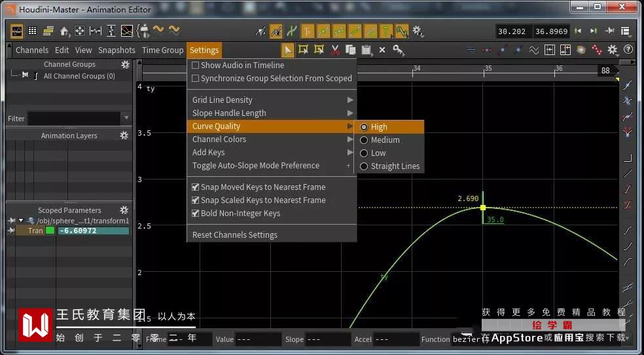Click the wavy curve with squares icon
Viewport: 644px width, 355px height.
point(402,31)
